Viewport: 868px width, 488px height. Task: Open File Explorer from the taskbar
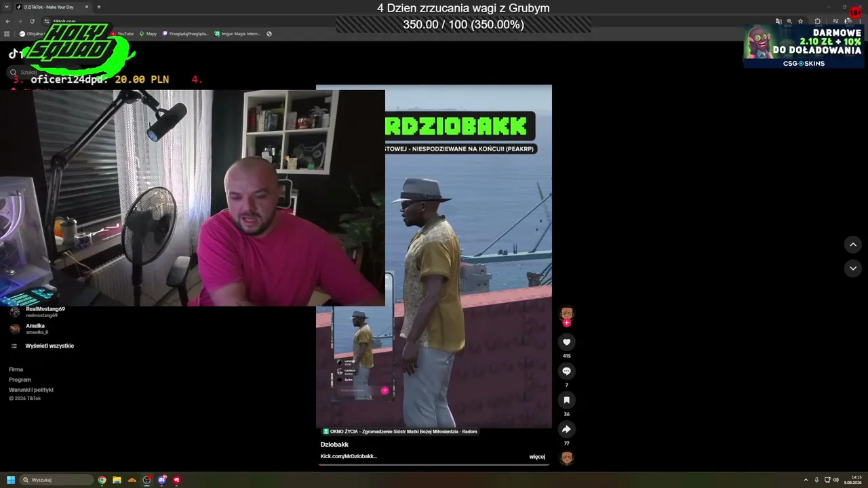[117, 480]
